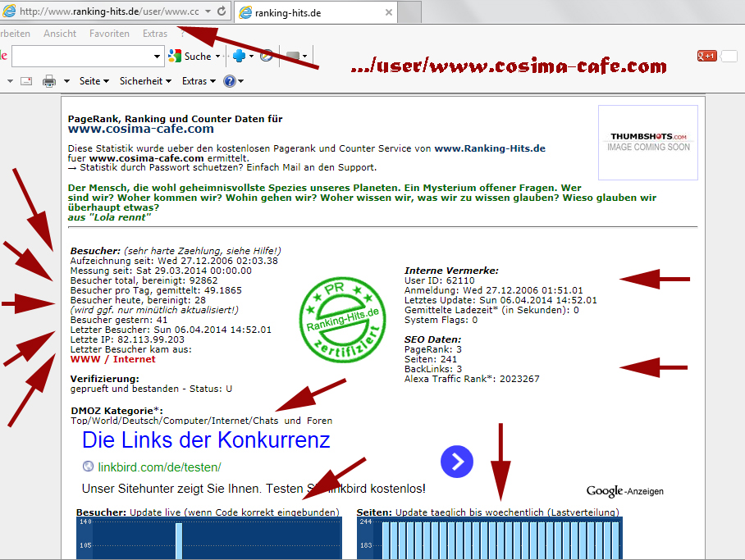Click the Google +1 button

(707, 56)
